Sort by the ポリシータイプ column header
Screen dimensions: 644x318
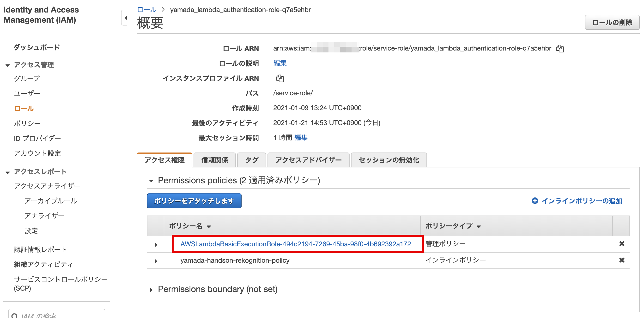pos(453,226)
